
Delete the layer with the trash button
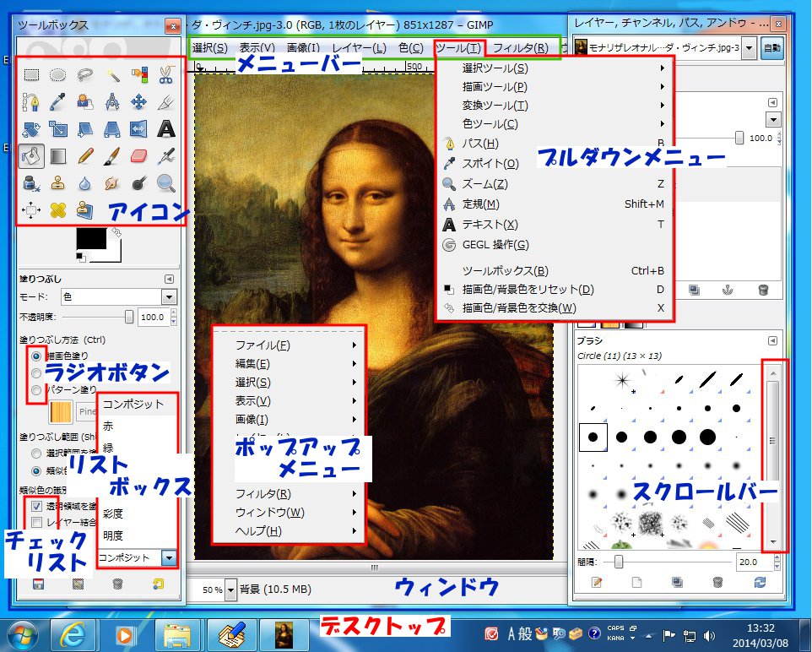(x=763, y=290)
